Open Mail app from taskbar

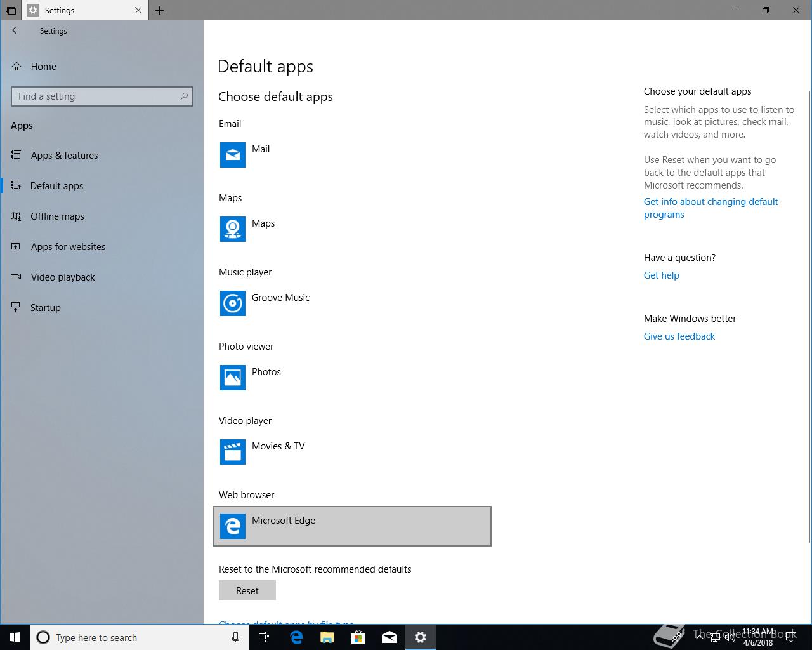click(x=390, y=637)
